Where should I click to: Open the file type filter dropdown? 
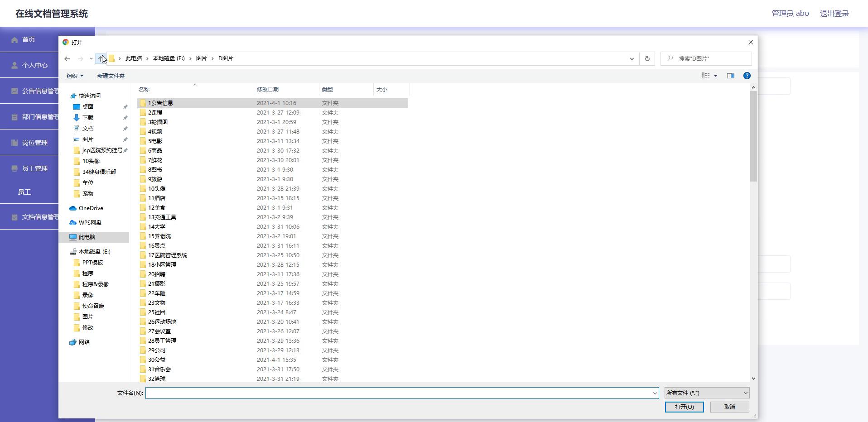(x=707, y=393)
